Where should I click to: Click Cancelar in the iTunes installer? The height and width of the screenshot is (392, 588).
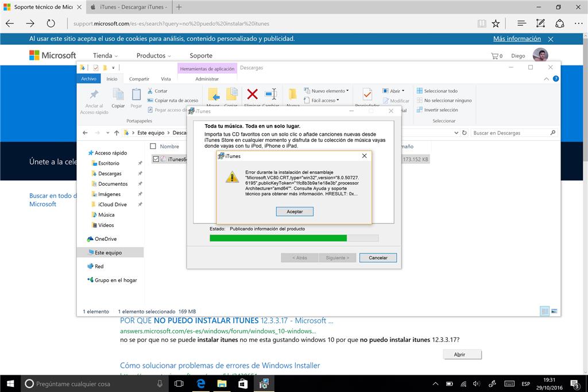click(x=378, y=258)
